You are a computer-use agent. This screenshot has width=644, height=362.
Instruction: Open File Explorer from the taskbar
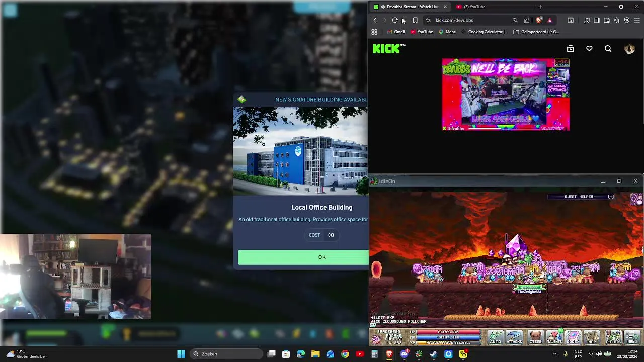point(315,354)
